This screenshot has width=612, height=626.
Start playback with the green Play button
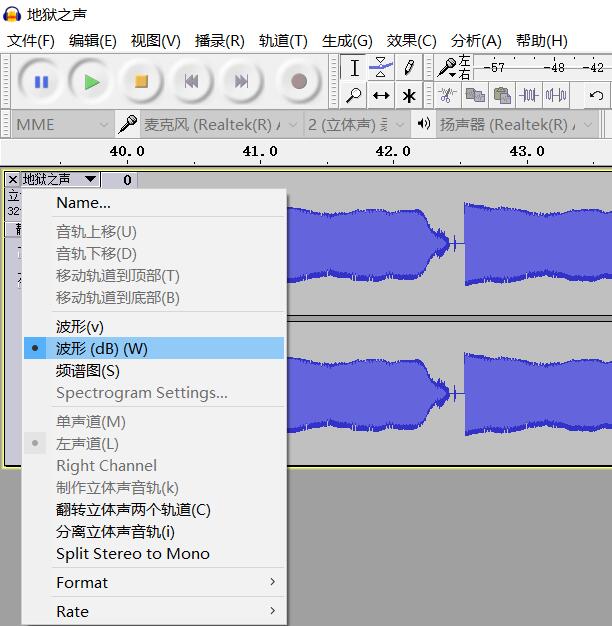pos(91,82)
